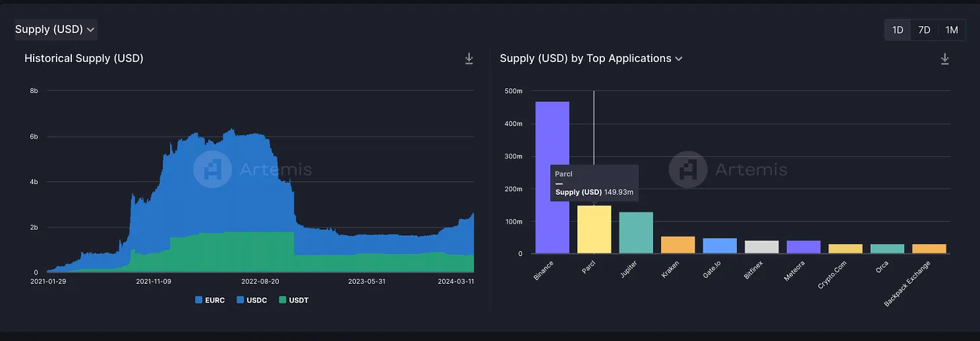Click the blue Gate.Io bar

tap(720, 246)
